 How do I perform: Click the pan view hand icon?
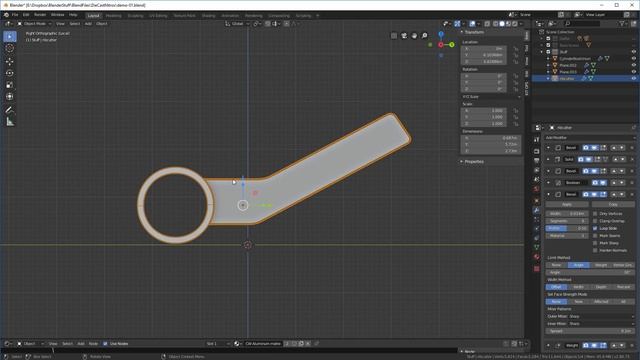414,36
